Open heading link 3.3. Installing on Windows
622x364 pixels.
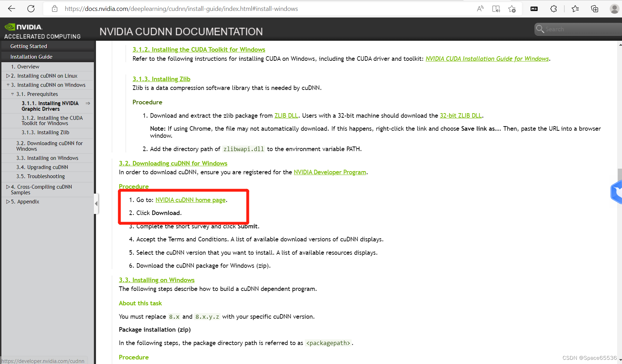coord(156,280)
